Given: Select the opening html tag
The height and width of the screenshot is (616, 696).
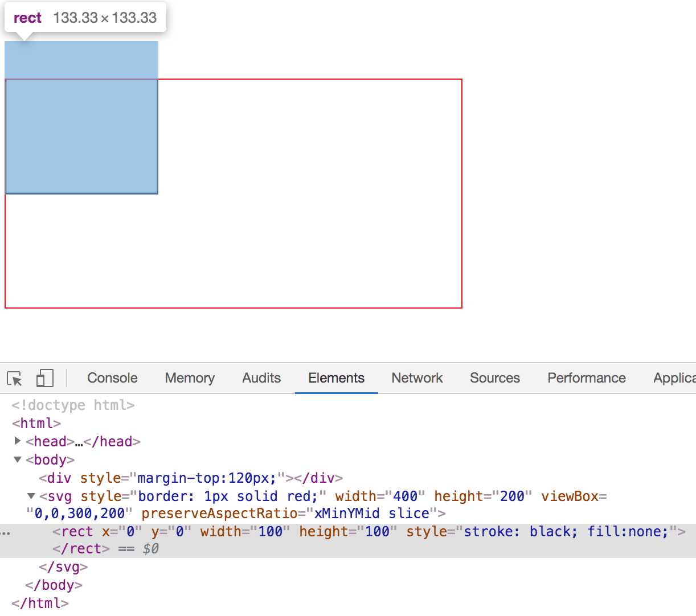Looking at the screenshot, I should point(36,424).
